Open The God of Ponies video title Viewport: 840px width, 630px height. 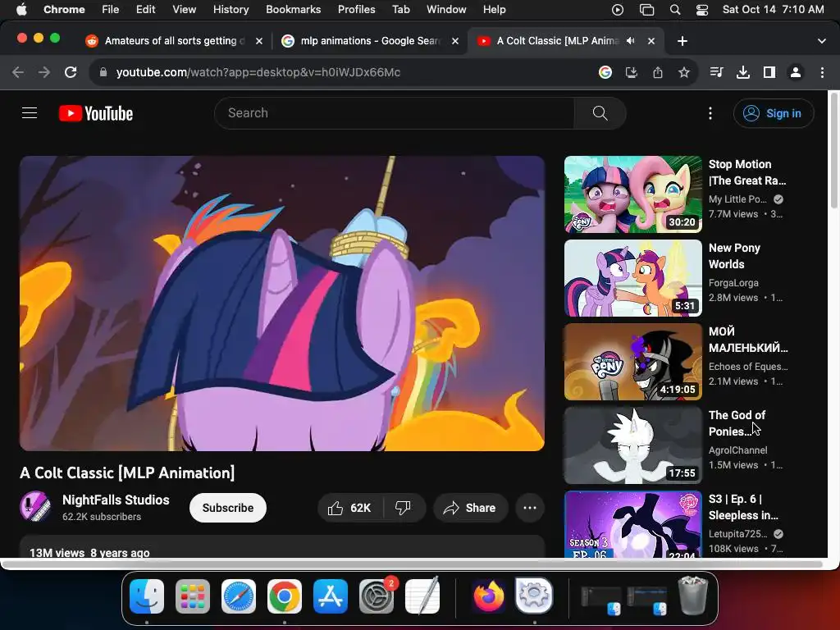pos(737,423)
